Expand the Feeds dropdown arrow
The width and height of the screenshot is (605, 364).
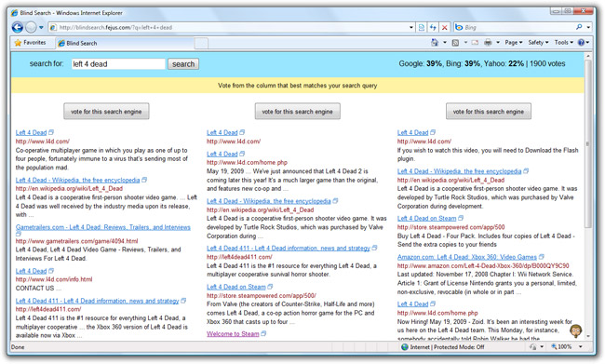click(x=465, y=43)
